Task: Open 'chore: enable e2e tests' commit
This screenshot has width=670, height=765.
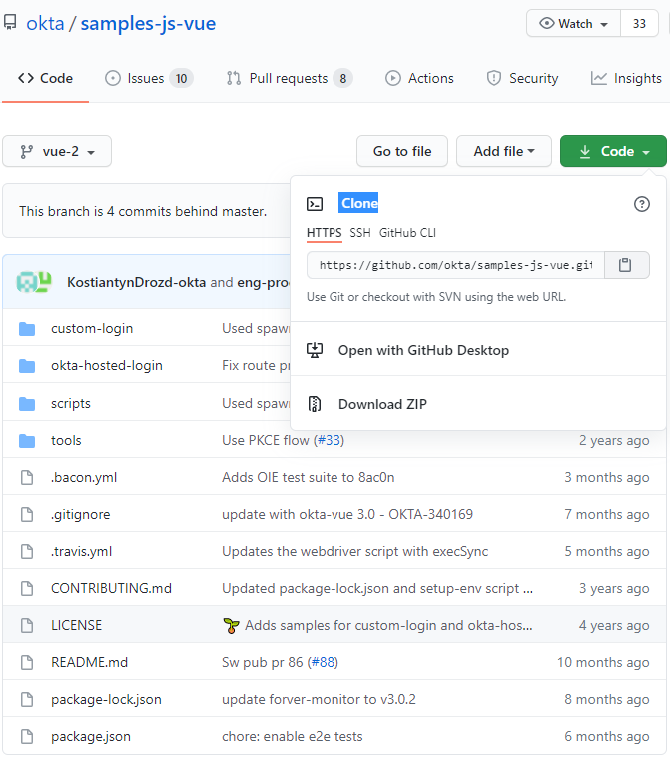Action: [292, 737]
